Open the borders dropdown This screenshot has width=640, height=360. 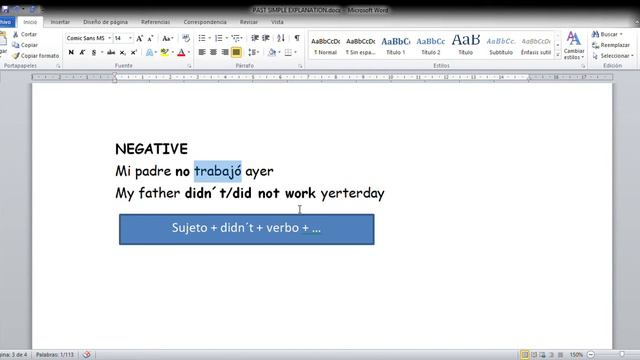tap(296, 52)
